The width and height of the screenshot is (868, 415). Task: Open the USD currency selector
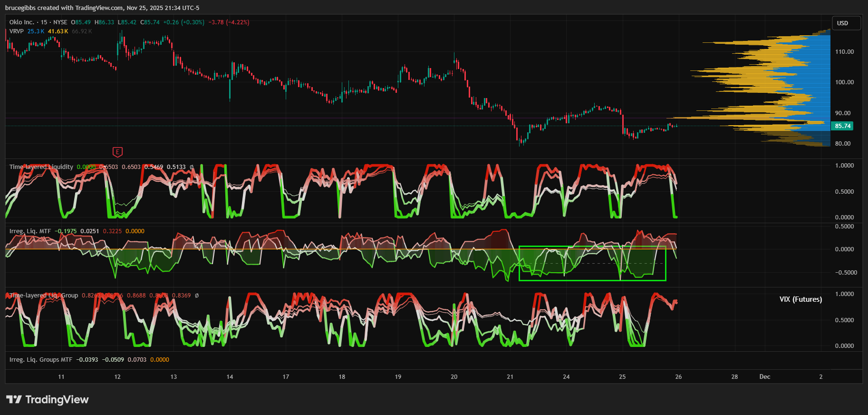tap(846, 23)
